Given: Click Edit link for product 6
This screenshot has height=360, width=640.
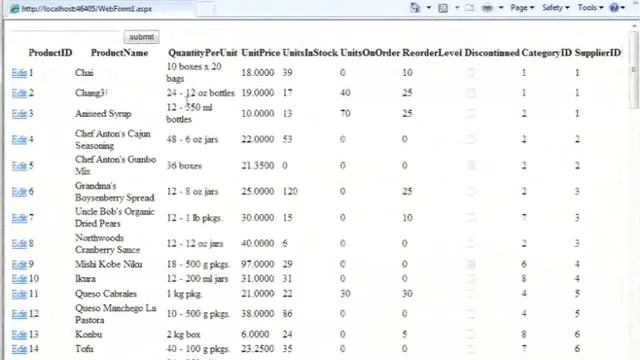Looking at the screenshot, I should (19, 191).
